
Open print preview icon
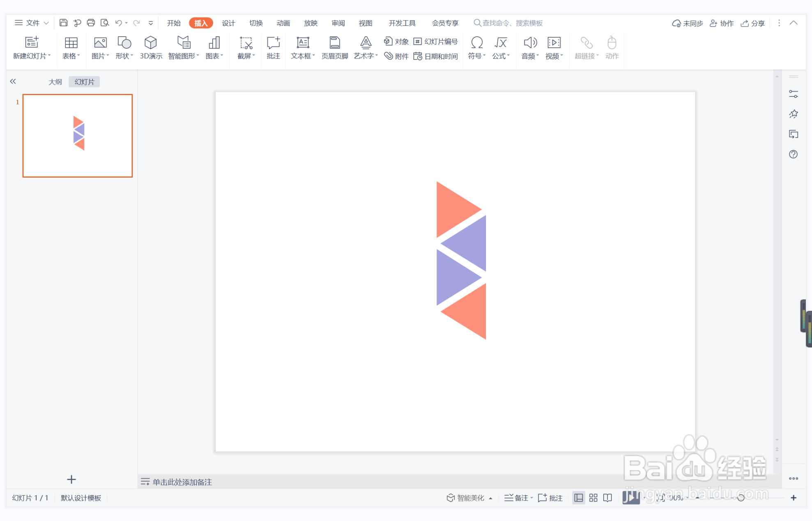[x=104, y=23]
